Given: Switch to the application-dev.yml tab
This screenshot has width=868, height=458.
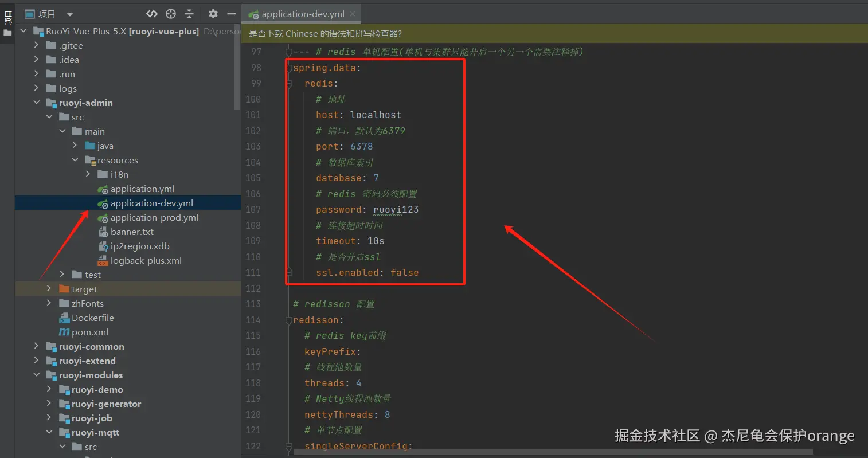Looking at the screenshot, I should tap(302, 14).
